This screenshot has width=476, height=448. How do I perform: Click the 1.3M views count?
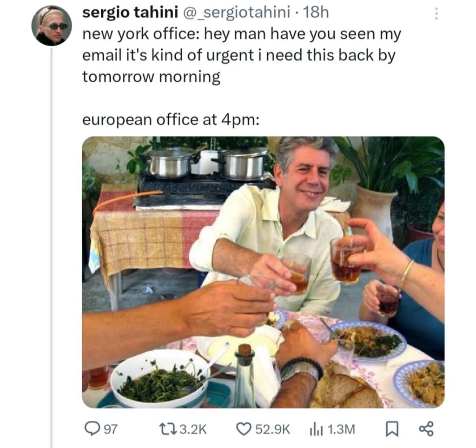[x=342, y=429]
